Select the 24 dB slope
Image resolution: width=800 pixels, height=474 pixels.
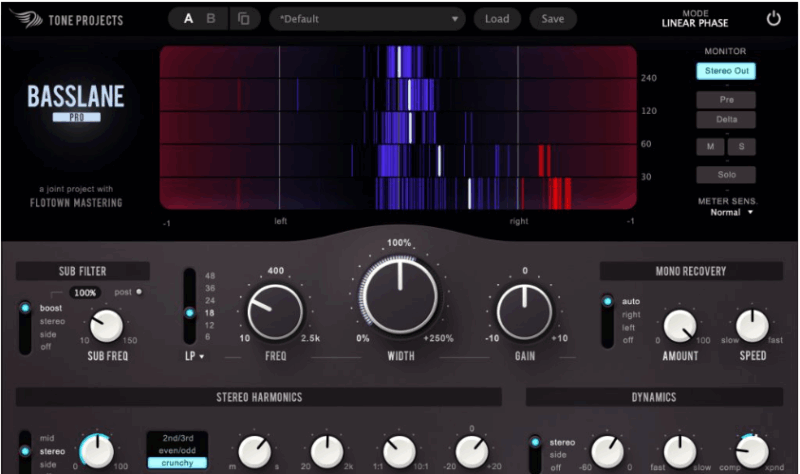pyautogui.click(x=210, y=301)
